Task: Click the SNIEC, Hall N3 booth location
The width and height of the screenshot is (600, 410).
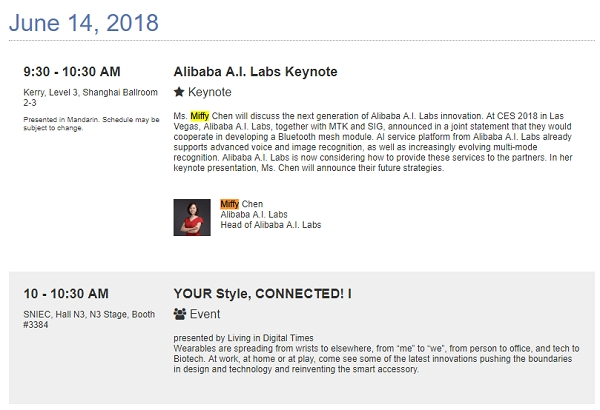Action: [x=89, y=319]
